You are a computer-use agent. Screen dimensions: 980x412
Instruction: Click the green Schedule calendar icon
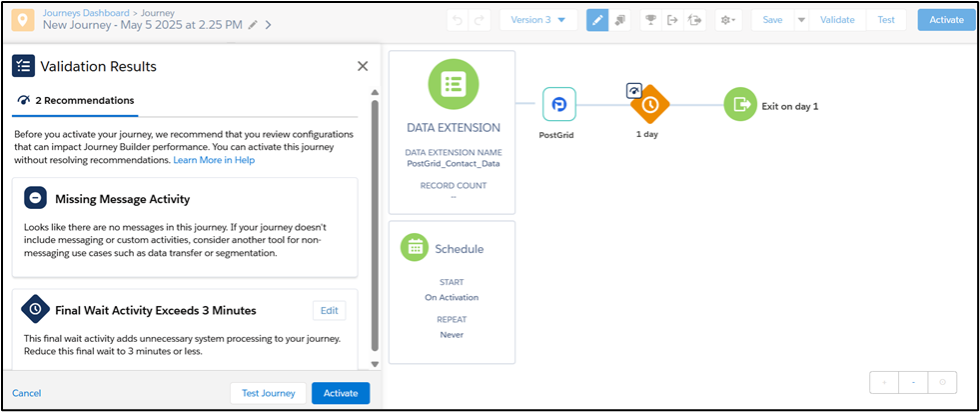tap(415, 248)
